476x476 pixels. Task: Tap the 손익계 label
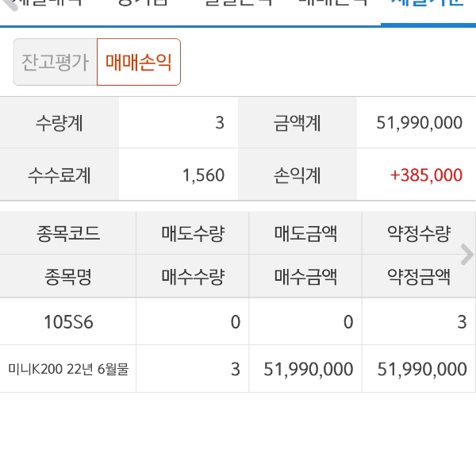point(297,175)
